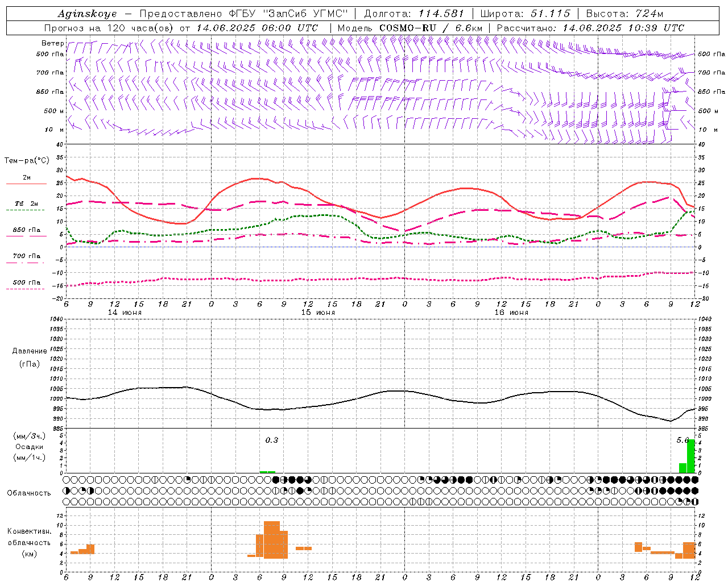
Task: Click the elevation text "Высота: 724м"
Action: pos(624,14)
